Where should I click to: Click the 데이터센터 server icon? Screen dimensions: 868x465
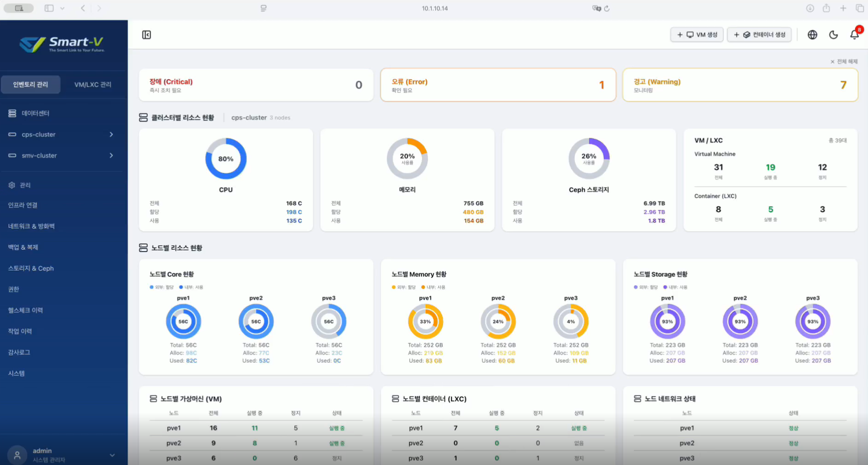pos(12,113)
